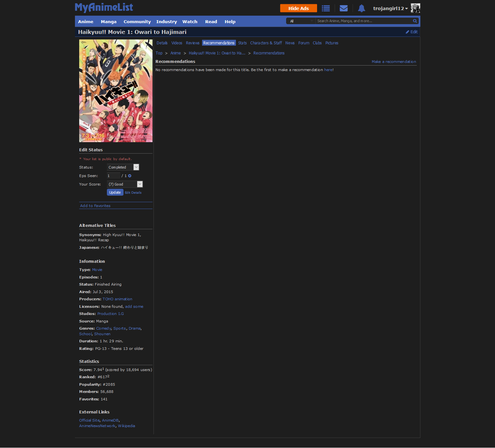Select the Recommendations tab
Viewport: 495px width, 448px height.
(219, 43)
